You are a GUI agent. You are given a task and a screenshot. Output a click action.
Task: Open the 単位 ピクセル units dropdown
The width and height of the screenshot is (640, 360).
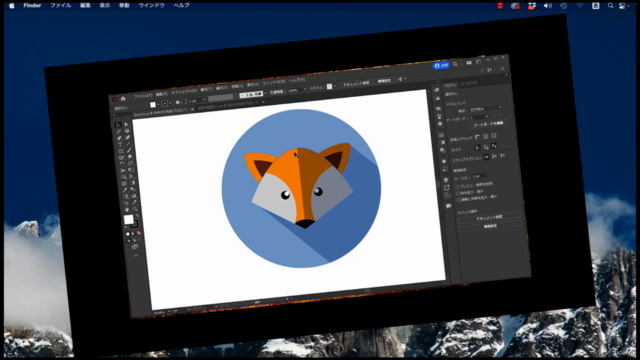486,109
